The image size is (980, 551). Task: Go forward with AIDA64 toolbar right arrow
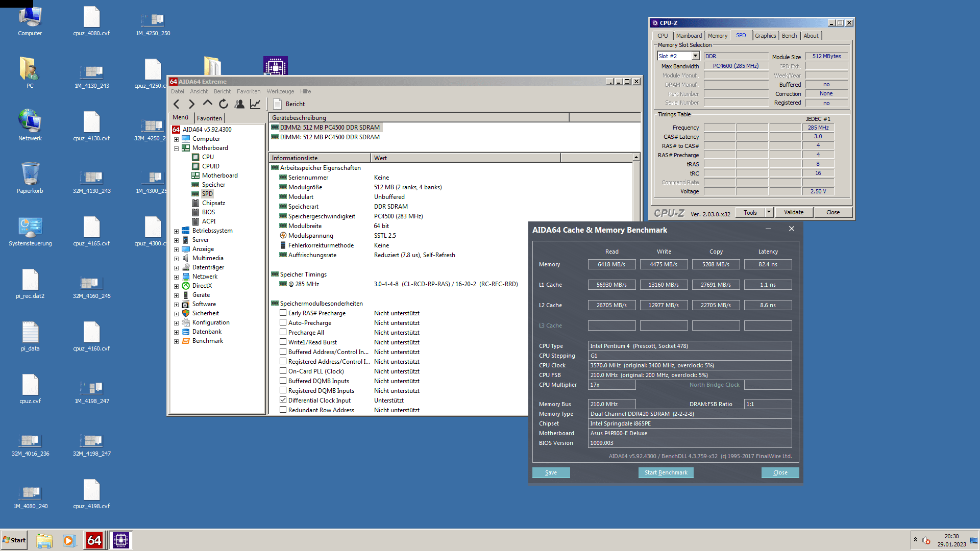(192, 104)
